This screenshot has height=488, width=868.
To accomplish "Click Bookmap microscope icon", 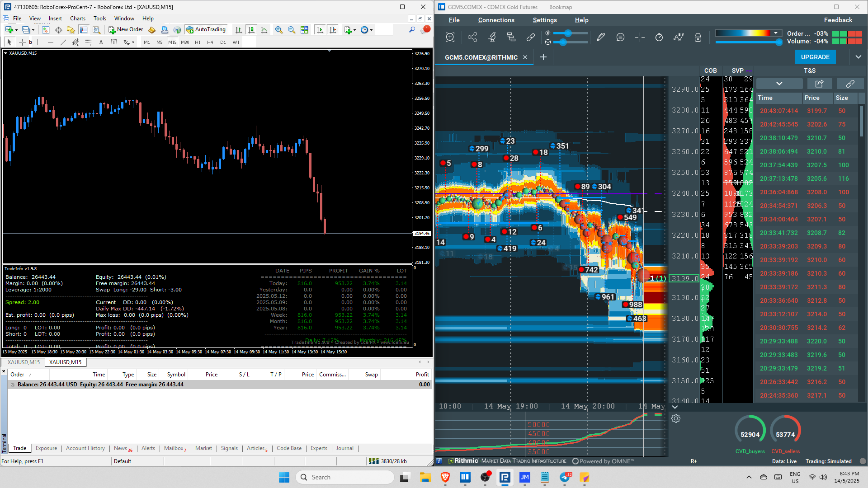I will [492, 38].
